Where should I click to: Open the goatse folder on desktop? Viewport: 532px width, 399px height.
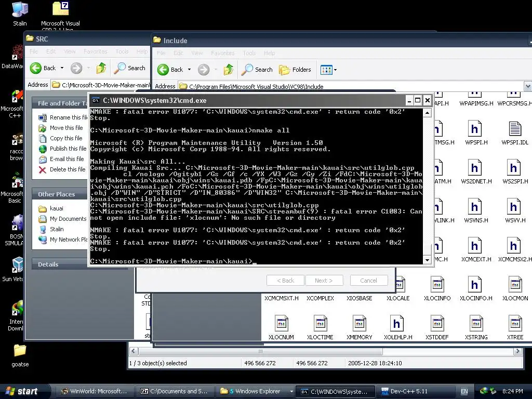click(x=20, y=355)
